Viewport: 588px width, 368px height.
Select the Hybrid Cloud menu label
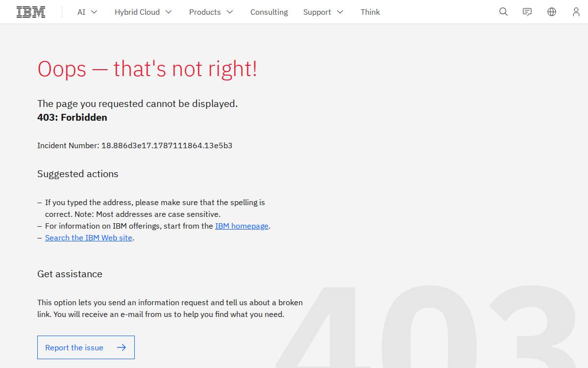click(x=137, y=12)
